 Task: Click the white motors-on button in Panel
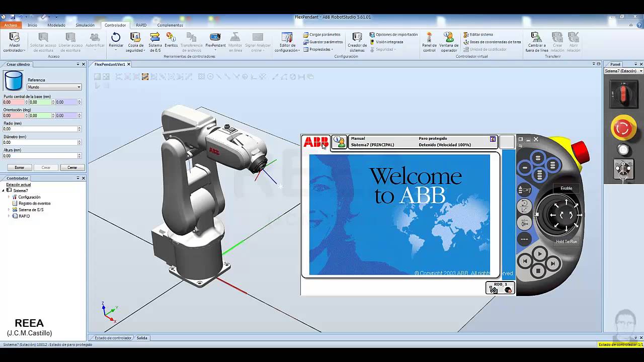click(x=623, y=150)
